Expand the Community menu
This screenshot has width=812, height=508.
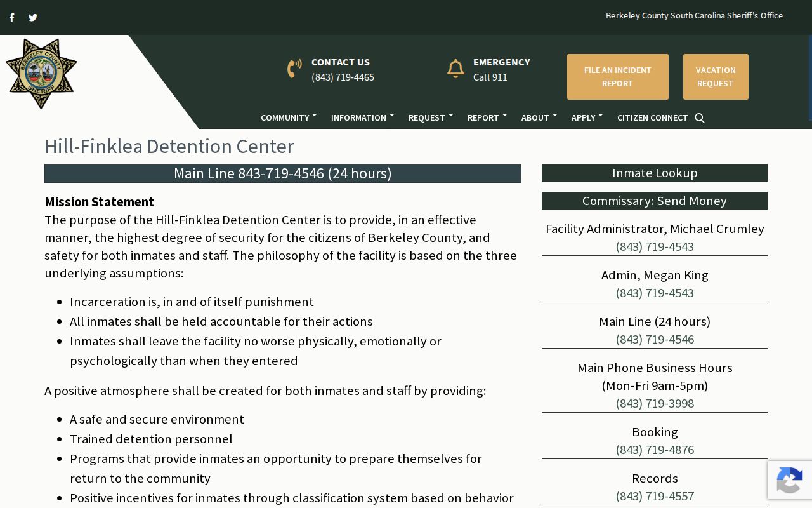coord(289,117)
